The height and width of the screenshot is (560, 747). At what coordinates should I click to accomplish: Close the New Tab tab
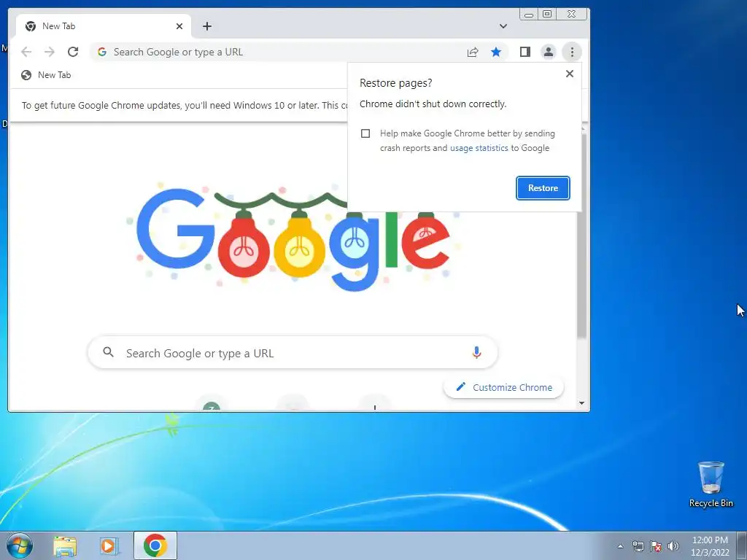coord(179,26)
